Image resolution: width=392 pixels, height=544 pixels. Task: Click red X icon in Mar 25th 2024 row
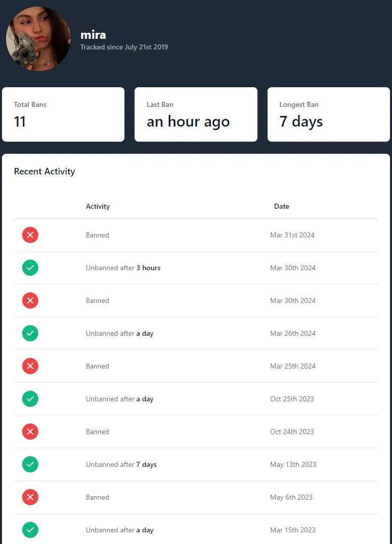pos(30,366)
